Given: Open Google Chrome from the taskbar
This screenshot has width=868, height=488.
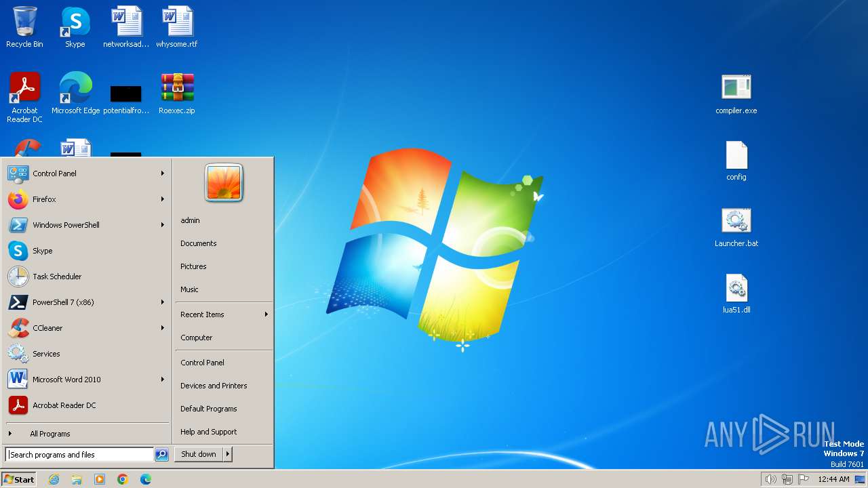Looking at the screenshot, I should [123, 479].
